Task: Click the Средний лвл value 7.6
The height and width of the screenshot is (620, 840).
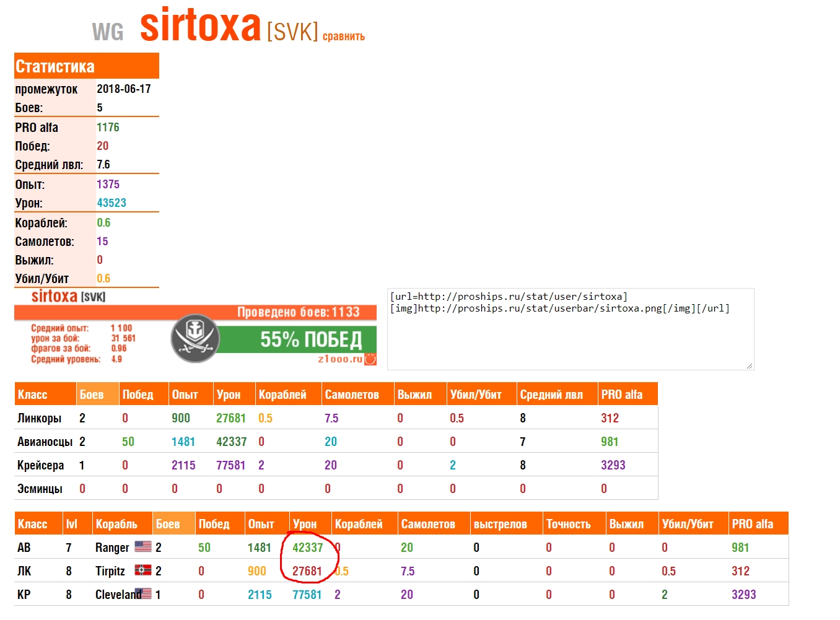Action: coord(103,164)
